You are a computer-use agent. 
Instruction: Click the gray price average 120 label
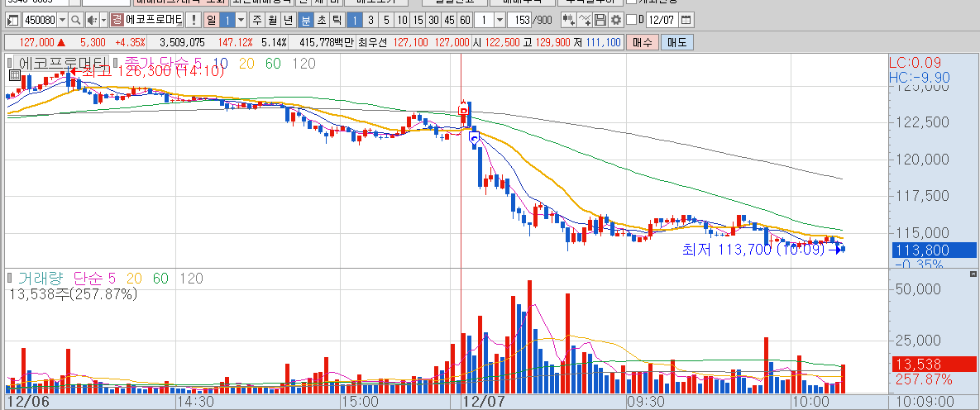[x=304, y=63]
